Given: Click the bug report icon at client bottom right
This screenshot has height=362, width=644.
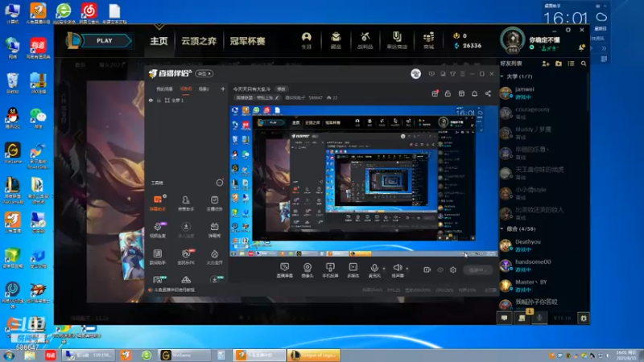Looking at the screenshot, I should click(x=584, y=318).
